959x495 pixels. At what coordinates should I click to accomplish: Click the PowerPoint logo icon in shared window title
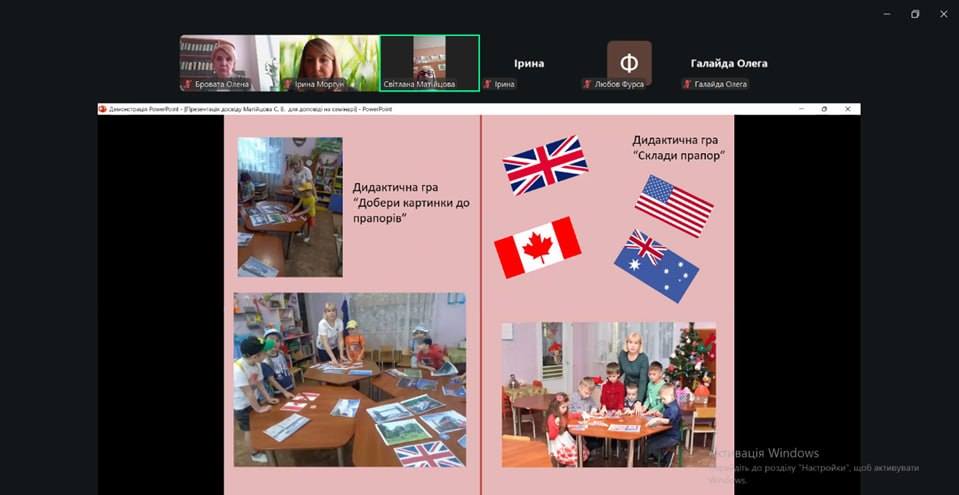[103, 109]
